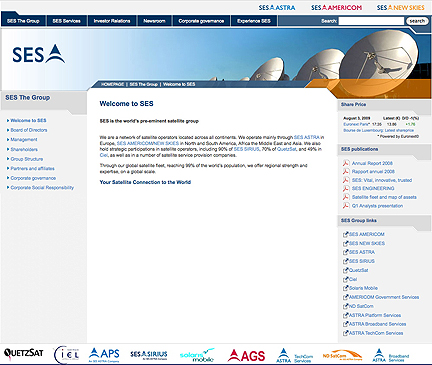Open Group Structure in the sidebar
Screen dimensions: 432x365
click(x=27, y=159)
